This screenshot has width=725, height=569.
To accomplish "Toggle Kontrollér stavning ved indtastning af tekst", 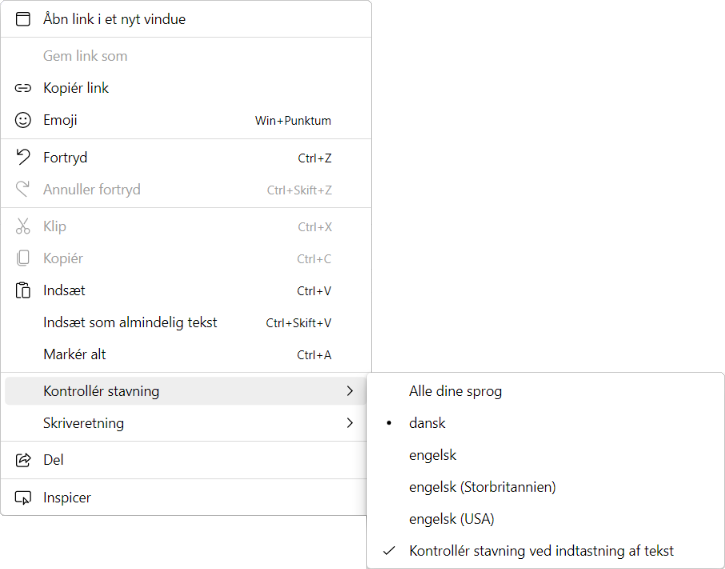I will pos(541,551).
